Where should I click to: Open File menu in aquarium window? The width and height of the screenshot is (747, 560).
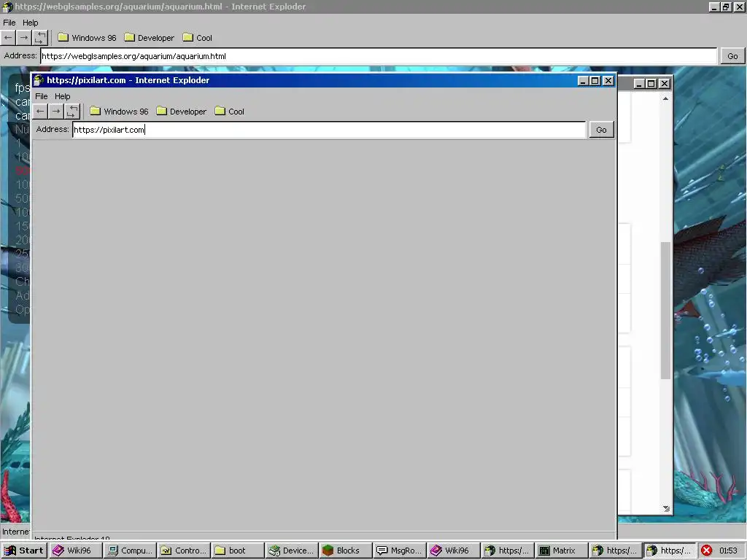point(9,23)
